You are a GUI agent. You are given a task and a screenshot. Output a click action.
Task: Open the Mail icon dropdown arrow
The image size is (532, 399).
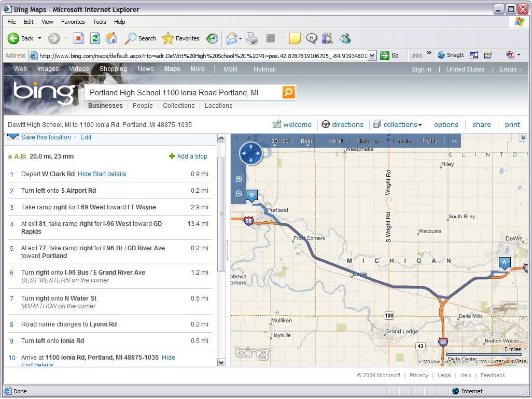240,38
